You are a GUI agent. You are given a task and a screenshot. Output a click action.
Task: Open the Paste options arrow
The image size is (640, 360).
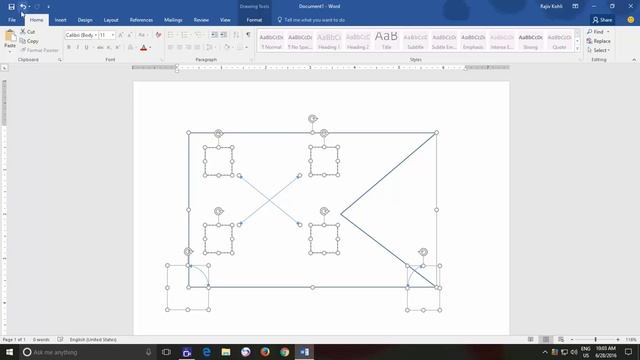point(10,51)
